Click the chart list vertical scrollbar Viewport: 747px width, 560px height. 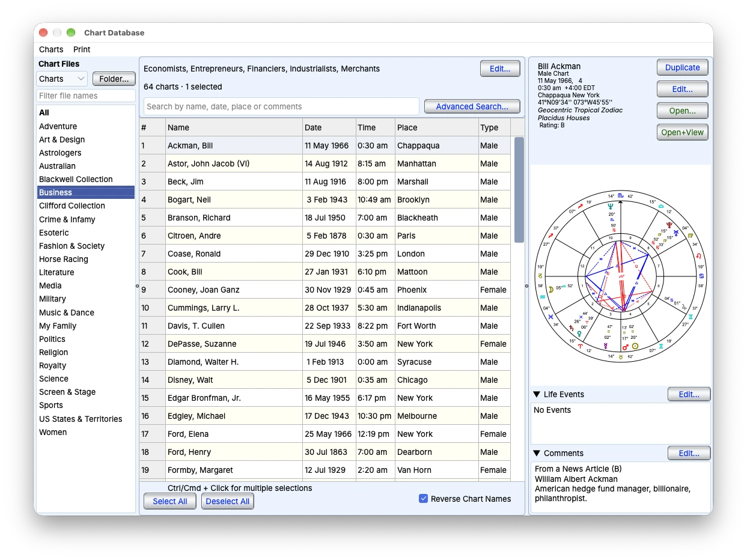pyautogui.click(x=519, y=190)
